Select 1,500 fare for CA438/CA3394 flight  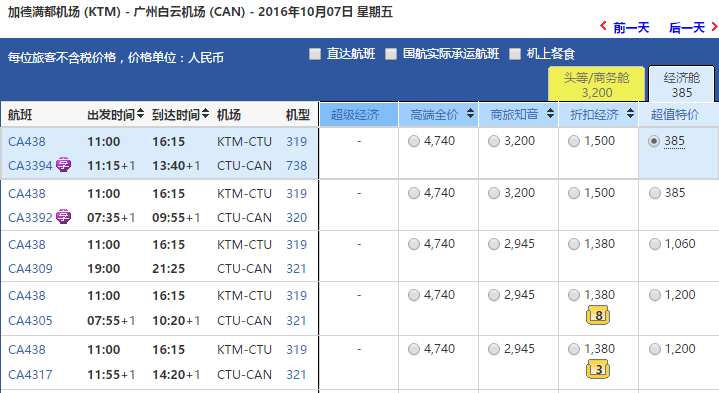(x=574, y=141)
